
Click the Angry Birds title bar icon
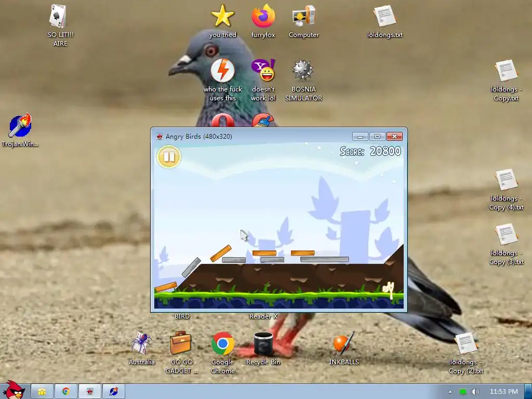(x=159, y=137)
